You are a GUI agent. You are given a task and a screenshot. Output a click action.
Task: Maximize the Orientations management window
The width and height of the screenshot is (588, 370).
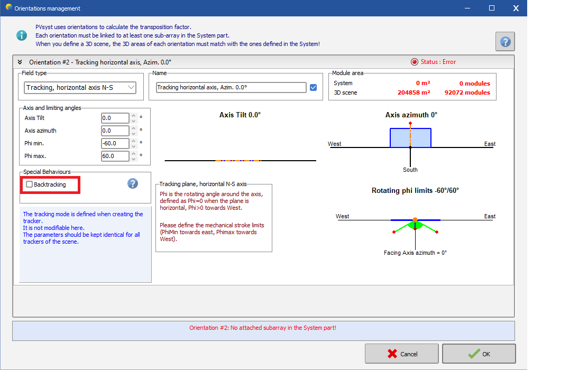492,8
